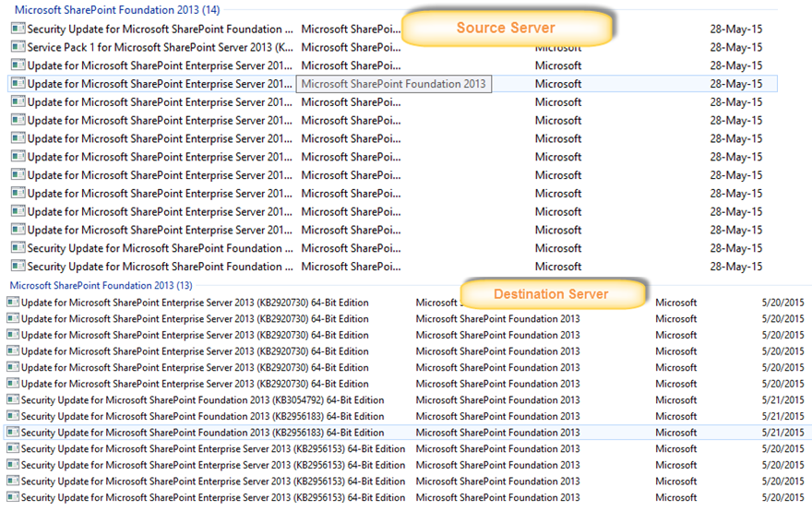Click the 28-May-15 date in the Service Pack 1 row
This screenshot has height=523, width=812.
pyautogui.click(x=736, y=48)
